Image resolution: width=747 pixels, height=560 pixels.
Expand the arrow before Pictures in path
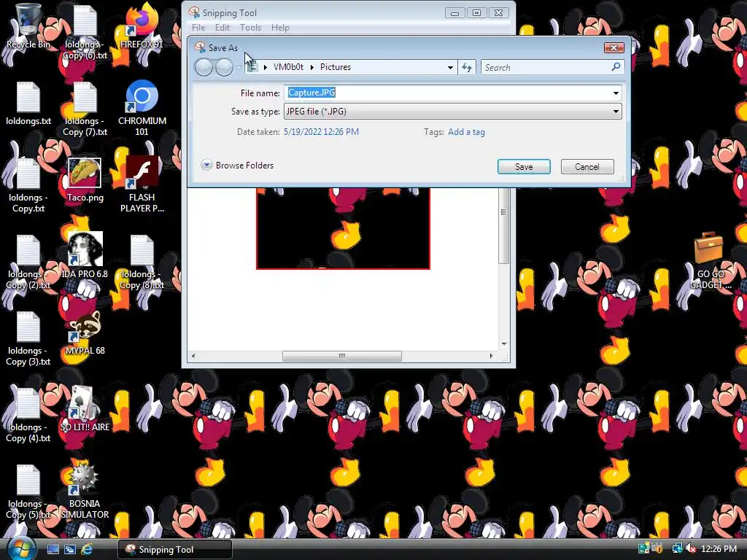click(312, 67)
